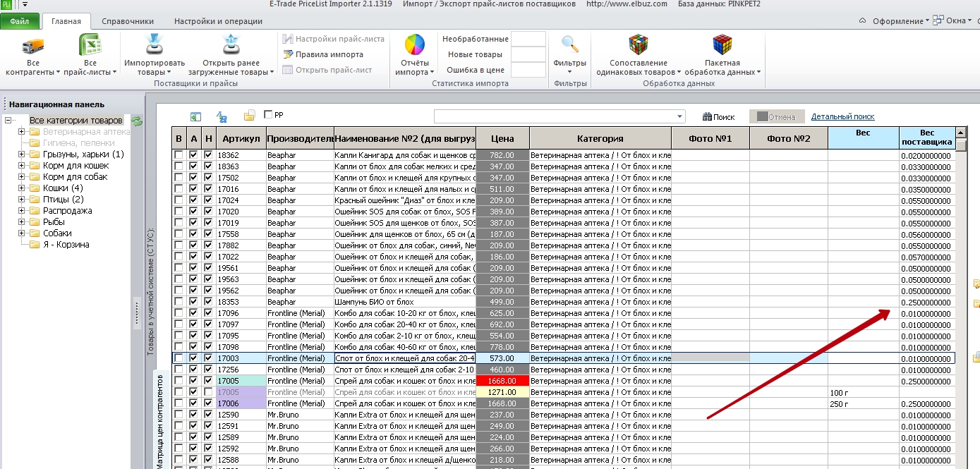Switch to Главная ribbon tab
Screen dimensions: 980x469
66,21
